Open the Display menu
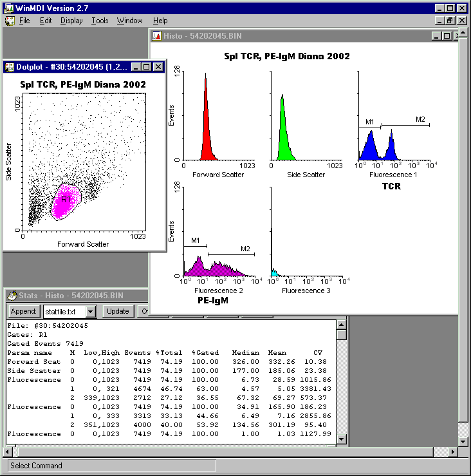 tap(71, 21)
